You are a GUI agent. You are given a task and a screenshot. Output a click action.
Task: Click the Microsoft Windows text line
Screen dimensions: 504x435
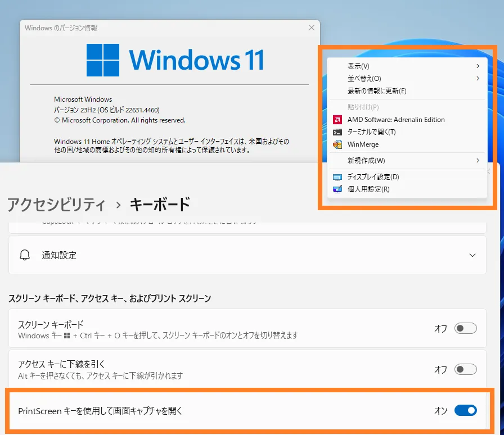click(83, 99)
